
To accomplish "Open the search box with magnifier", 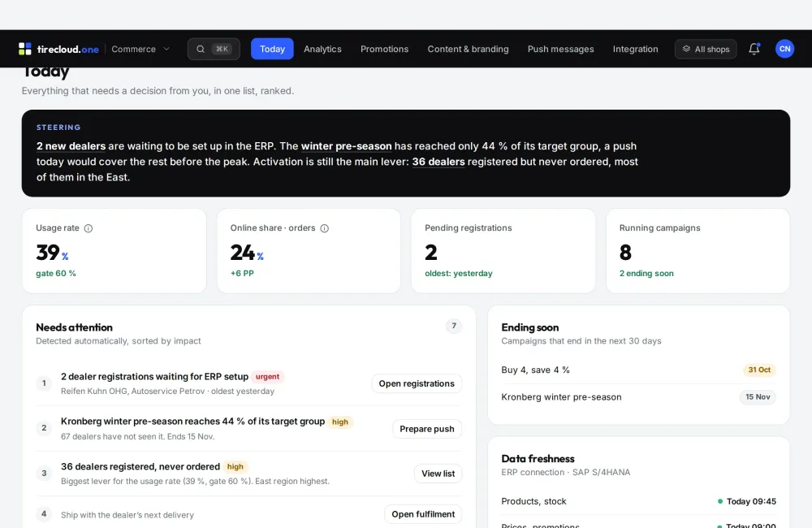I will (214, 49).
